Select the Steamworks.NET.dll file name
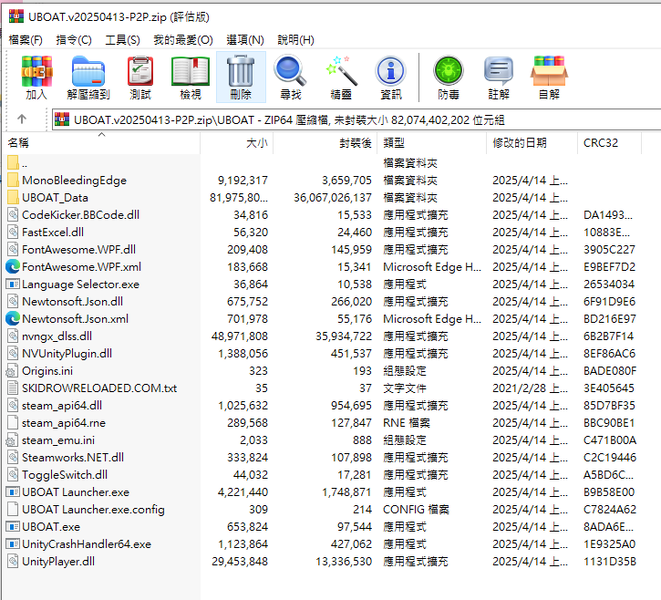 point(73,457)
